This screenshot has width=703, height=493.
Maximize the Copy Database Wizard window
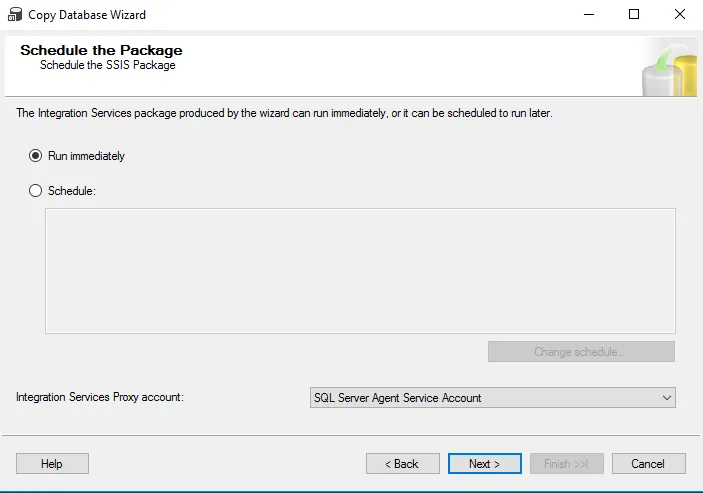634,15
